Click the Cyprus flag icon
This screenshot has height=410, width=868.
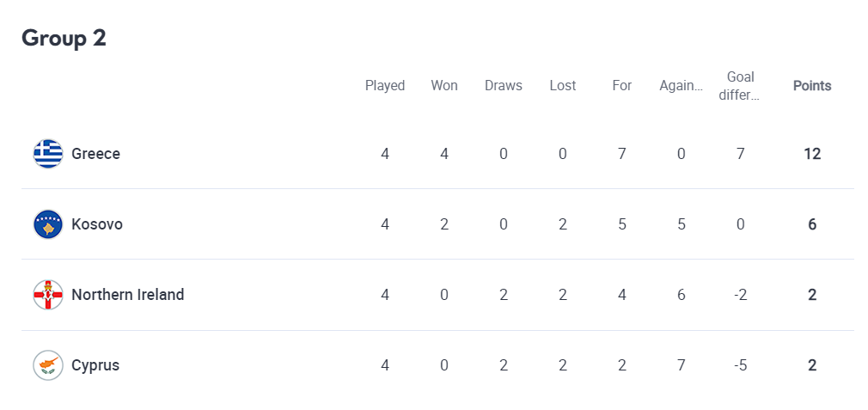(x=48, y=365)
